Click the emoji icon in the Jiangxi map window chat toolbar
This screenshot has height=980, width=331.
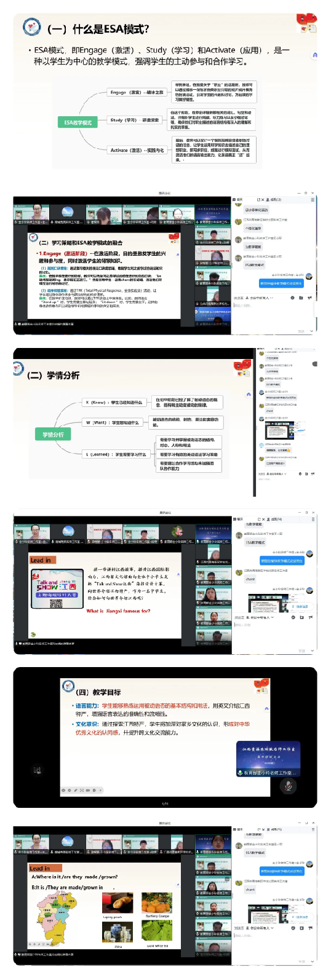292,927
